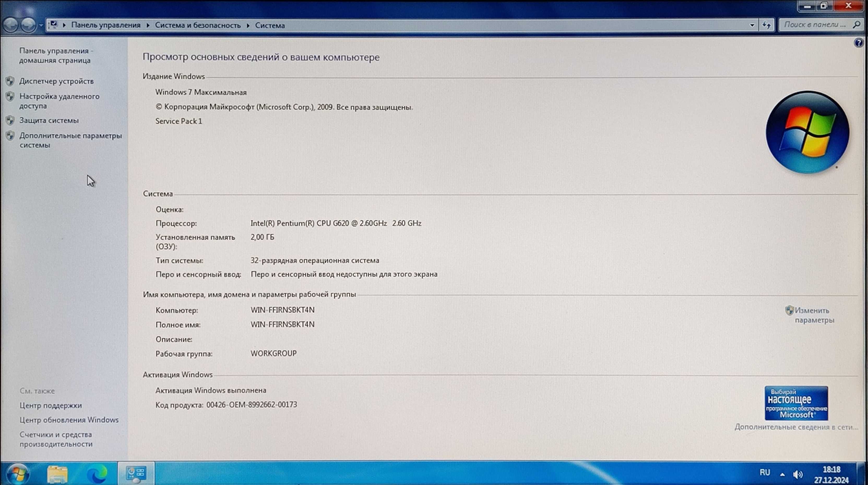Click shield icon beside Настройка удаленного доступа
868x485 pixels.
point(10,96)
